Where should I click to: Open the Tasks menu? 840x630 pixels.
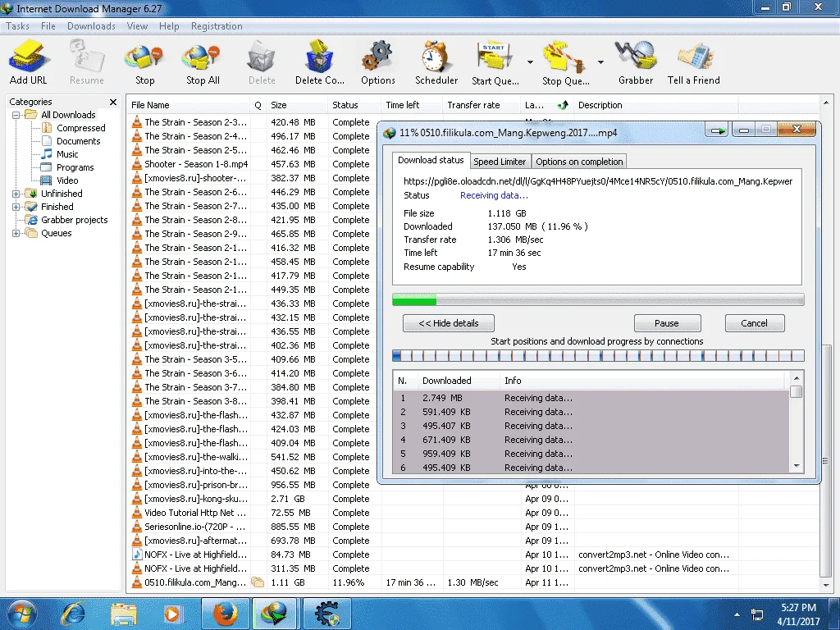tap(18, 26)
